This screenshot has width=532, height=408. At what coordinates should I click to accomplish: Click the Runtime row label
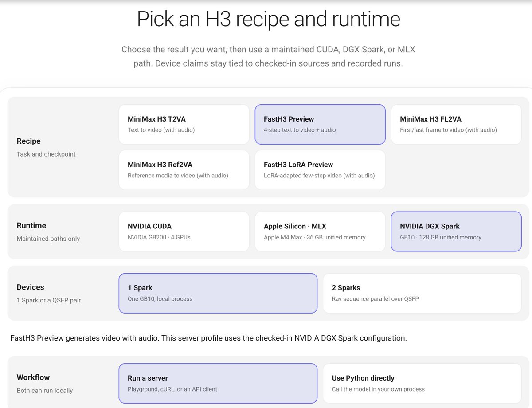31,225
